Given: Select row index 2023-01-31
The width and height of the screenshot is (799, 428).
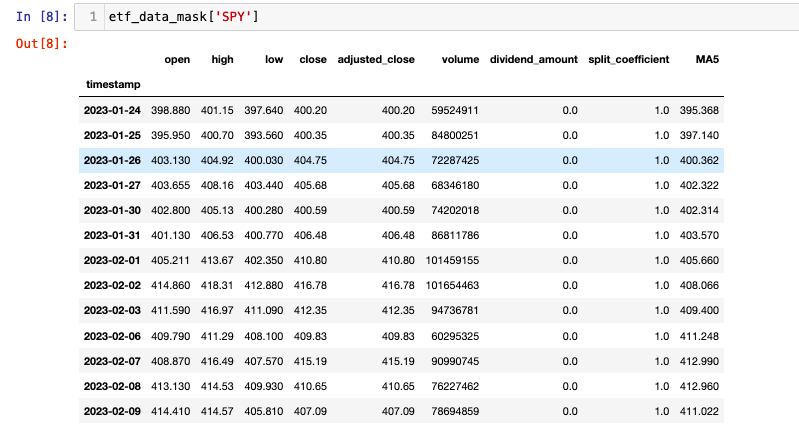Looking at the screenshot, I should click(112, 235).
